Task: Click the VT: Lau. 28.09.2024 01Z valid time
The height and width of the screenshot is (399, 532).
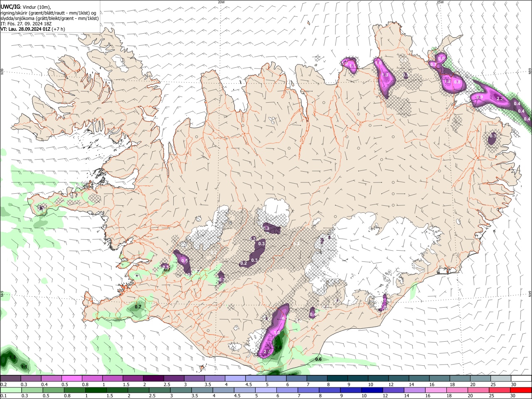Action: tap(25, 29)
